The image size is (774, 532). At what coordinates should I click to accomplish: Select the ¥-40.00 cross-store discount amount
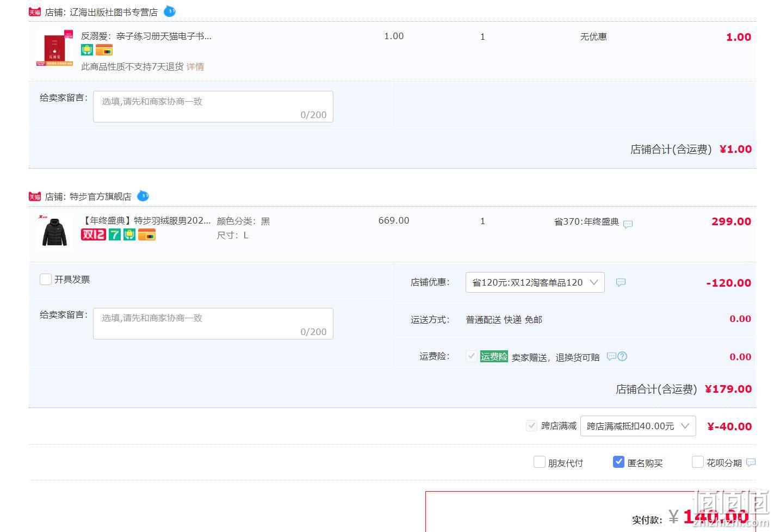[729, 426]
